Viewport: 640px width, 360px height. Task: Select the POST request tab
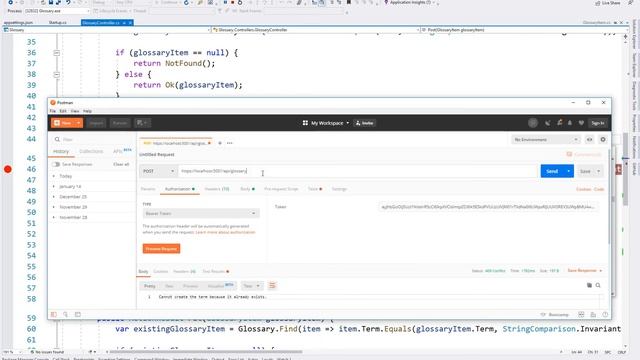[x=176, y=143]
